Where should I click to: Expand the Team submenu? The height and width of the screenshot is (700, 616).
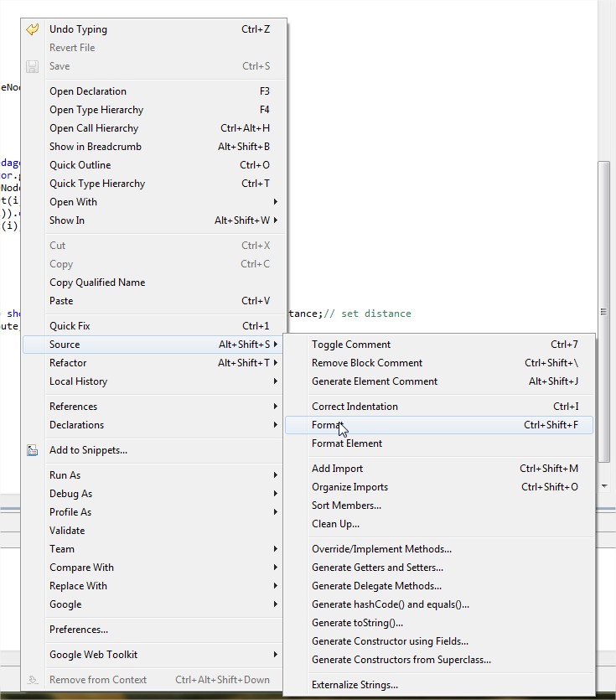point(153,549)
